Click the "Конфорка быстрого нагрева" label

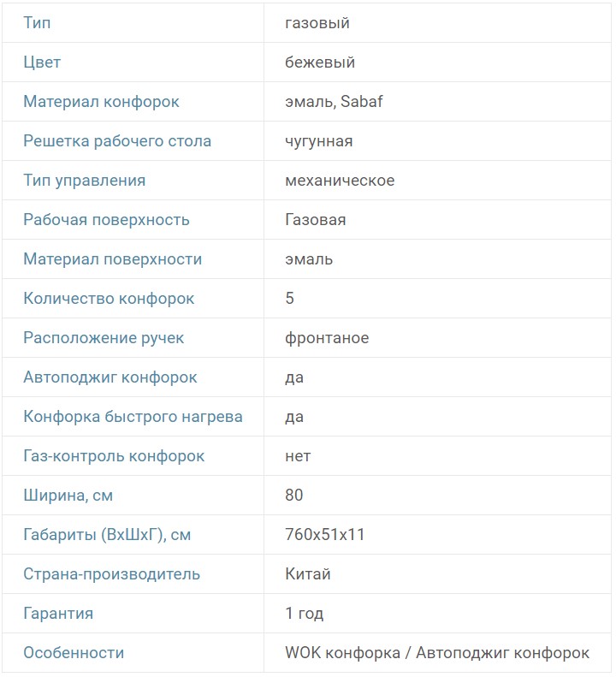(133, 417)
